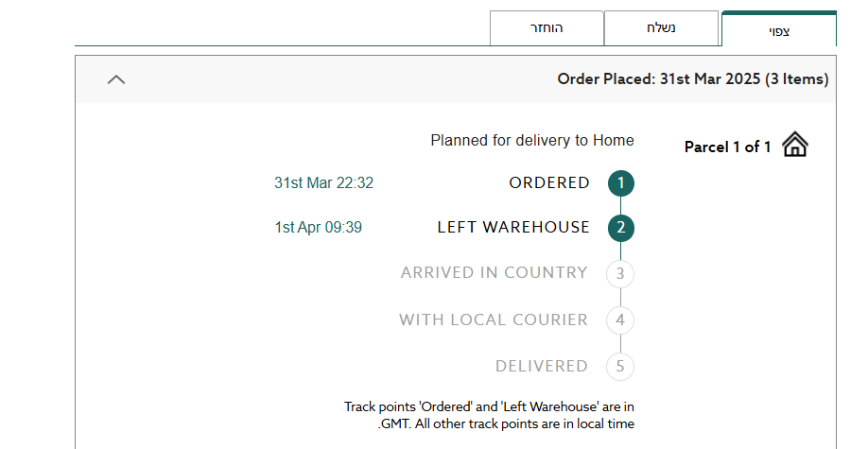Collapse the order details chevron
This screenshot has height=449, width=868.
tap(116, 79)
